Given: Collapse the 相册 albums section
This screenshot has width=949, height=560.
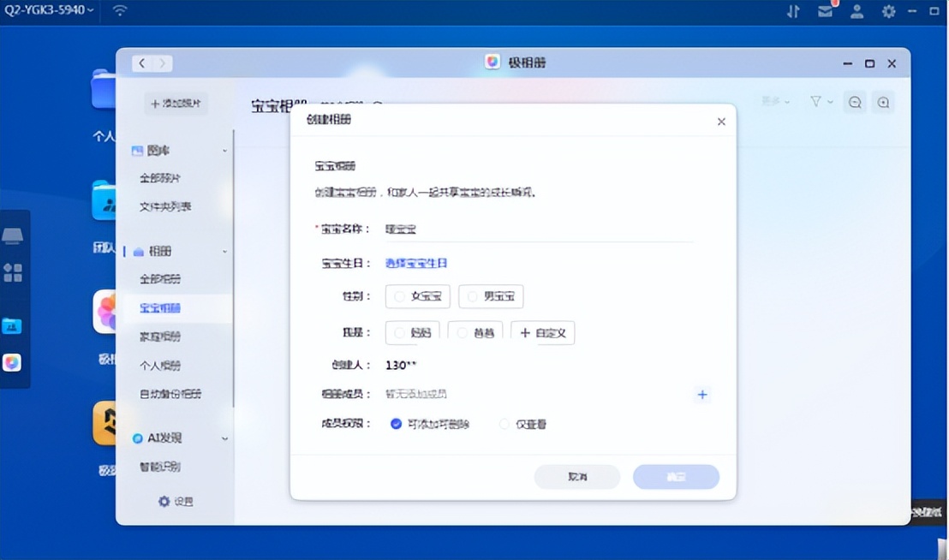Looking at the screenshot, I should click(x=224, y=251).
